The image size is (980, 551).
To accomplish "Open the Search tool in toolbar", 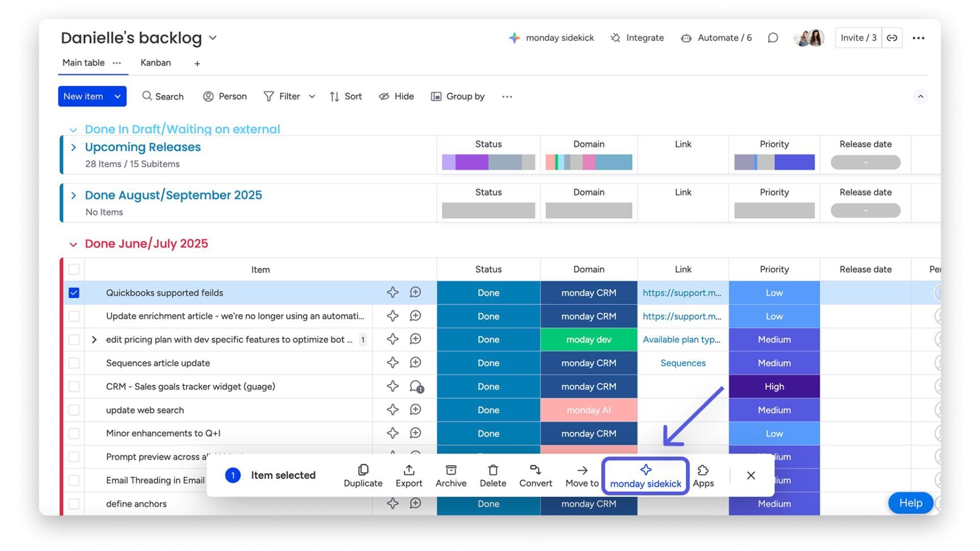I will 163,96.
